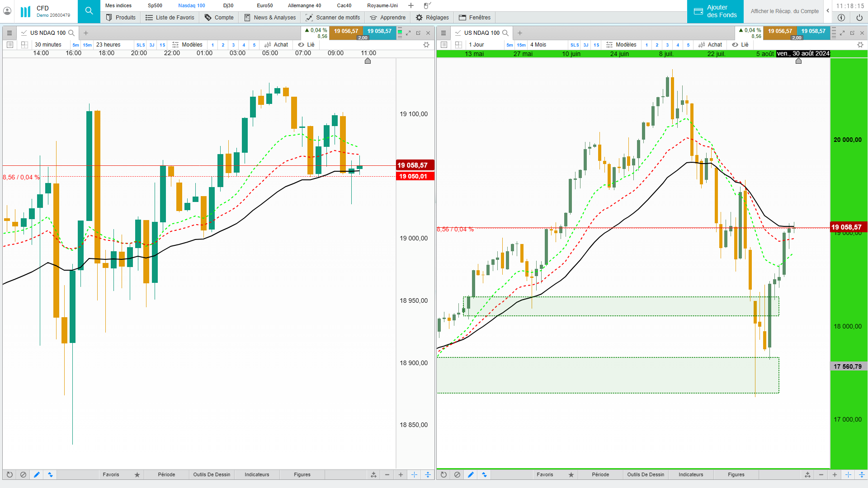
Task: Click Ajouter des Fonds button
Action: 715,11
